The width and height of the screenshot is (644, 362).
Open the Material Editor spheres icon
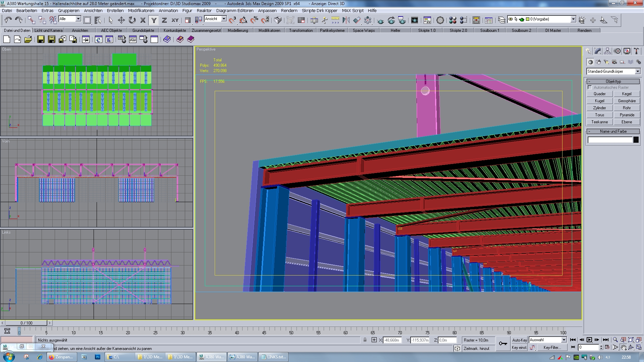coord(453,20)
